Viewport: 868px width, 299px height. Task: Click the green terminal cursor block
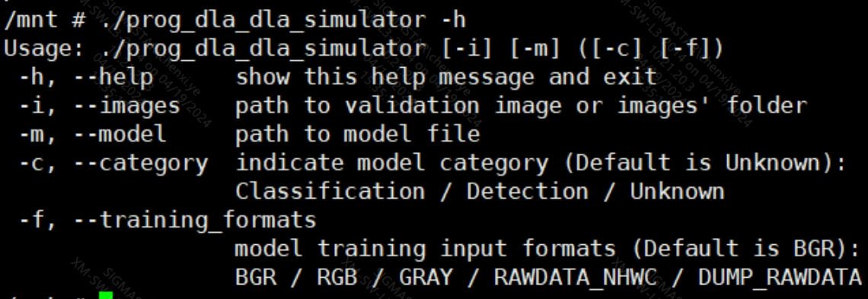tap(107, 296)
